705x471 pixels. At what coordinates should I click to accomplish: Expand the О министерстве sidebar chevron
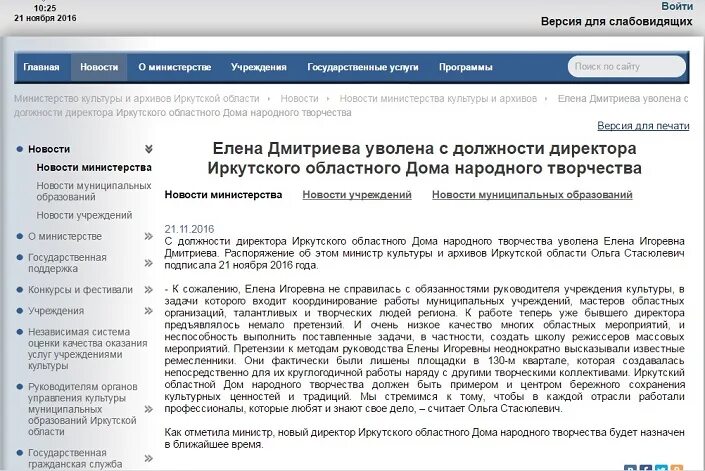pyautogui.click(x=148, y=236)
